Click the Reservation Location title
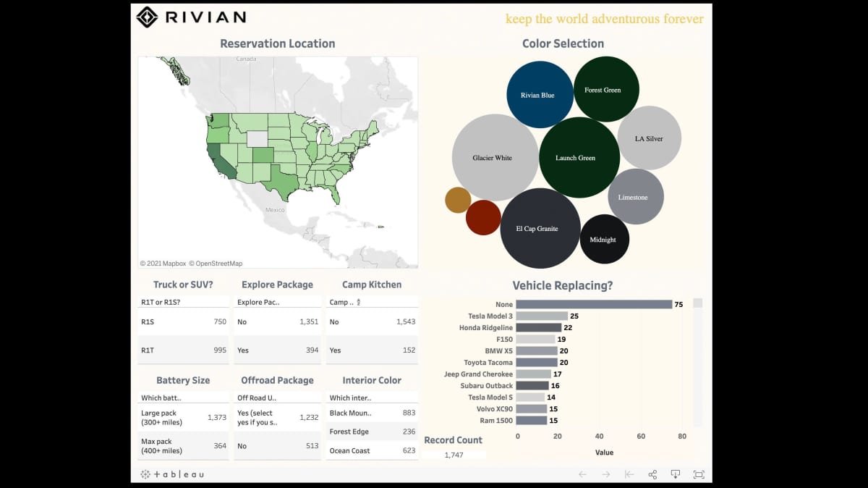The width and height of the screenshot is (868, 488). pos(278,43)
